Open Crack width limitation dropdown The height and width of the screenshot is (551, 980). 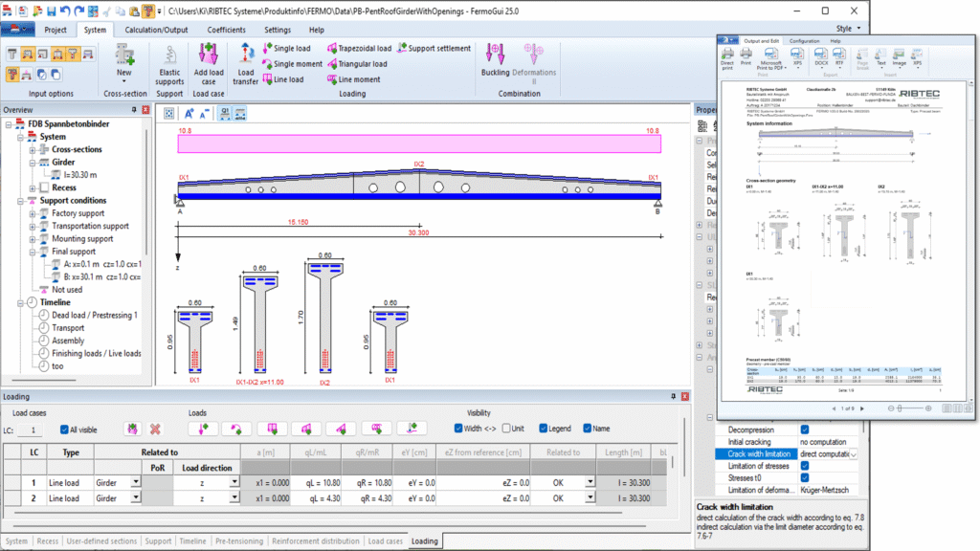tap(853, 454)
